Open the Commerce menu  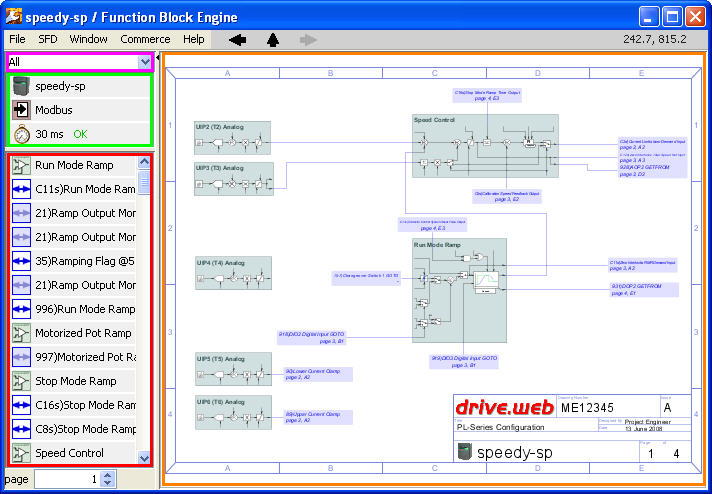point(145,40)
